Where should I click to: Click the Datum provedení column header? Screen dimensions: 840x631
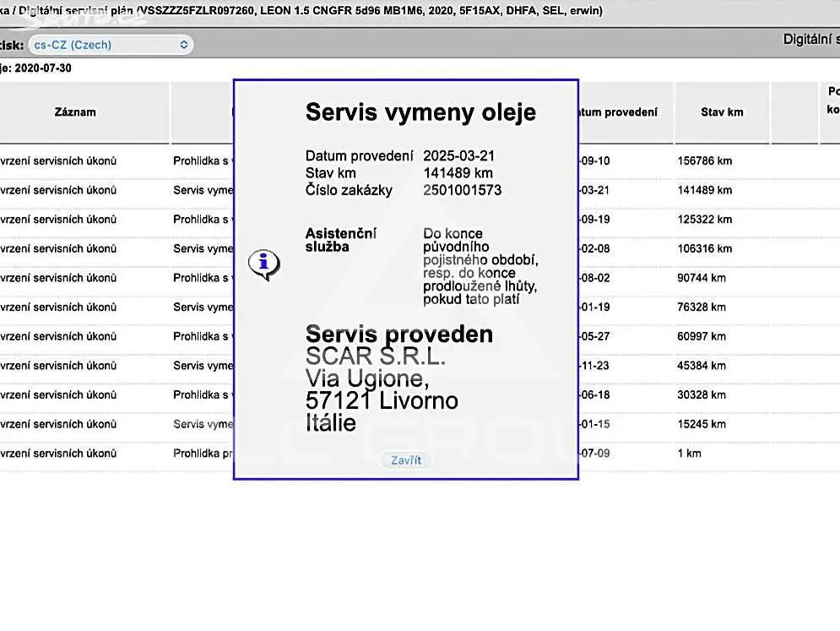click(x=626, y=112)
